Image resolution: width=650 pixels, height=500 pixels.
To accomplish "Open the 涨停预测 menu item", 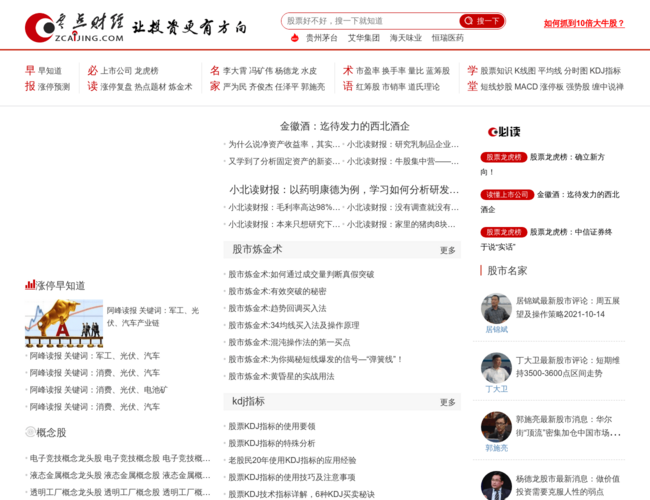I will point(54,87).
